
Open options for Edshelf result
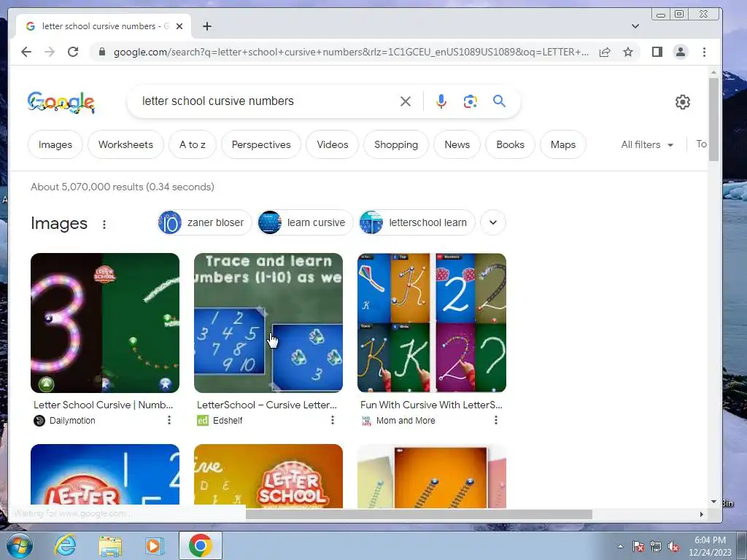coord(333,420)
